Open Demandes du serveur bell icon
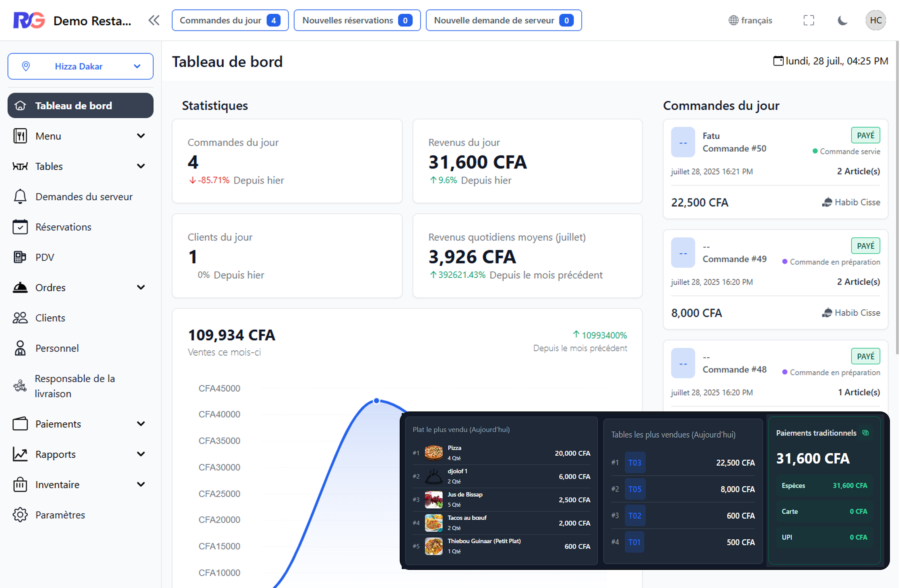This screenshot has height=588, width=900. pos(20,197)
